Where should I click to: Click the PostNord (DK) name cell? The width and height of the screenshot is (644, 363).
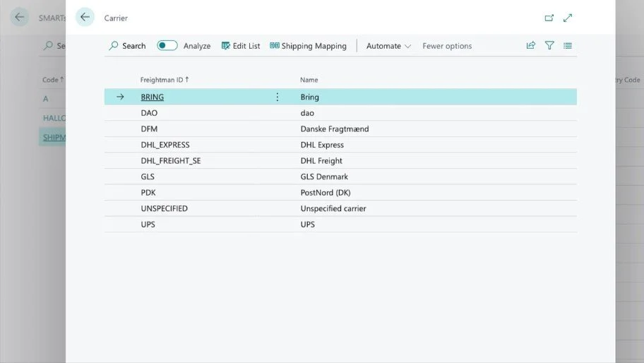(326, 193)
